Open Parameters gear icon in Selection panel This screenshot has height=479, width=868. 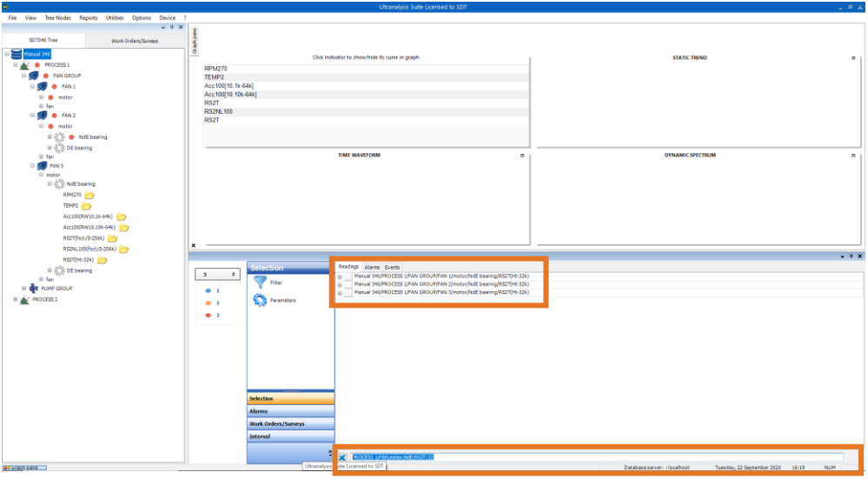pos(259,300)
